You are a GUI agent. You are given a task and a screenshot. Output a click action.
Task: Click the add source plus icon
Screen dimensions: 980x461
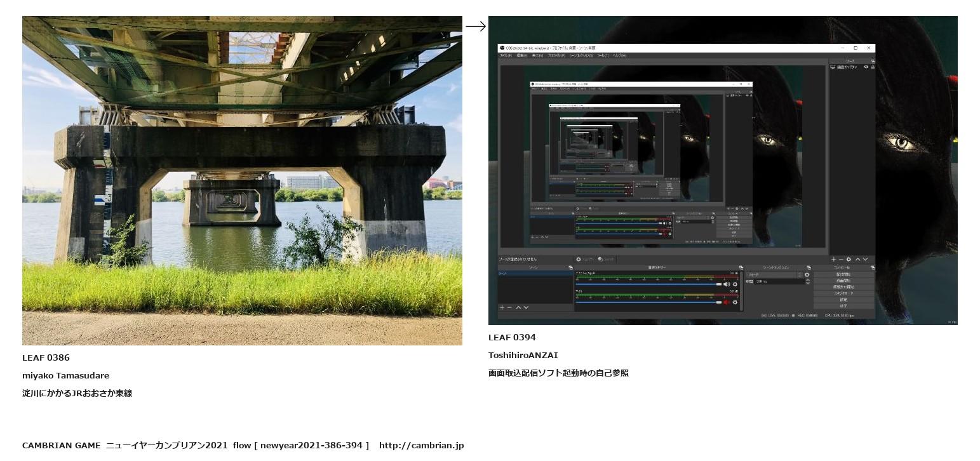pyautogui.click(x=834, y=259)
